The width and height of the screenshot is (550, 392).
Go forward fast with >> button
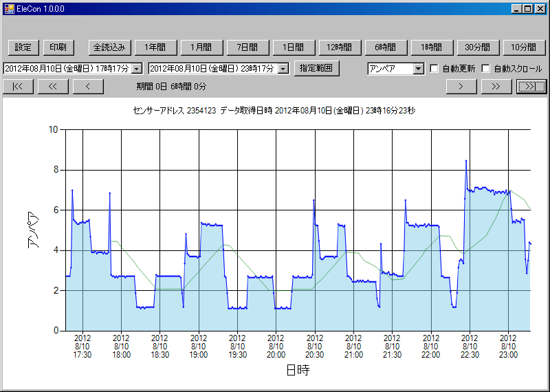(x=496, y=87)
